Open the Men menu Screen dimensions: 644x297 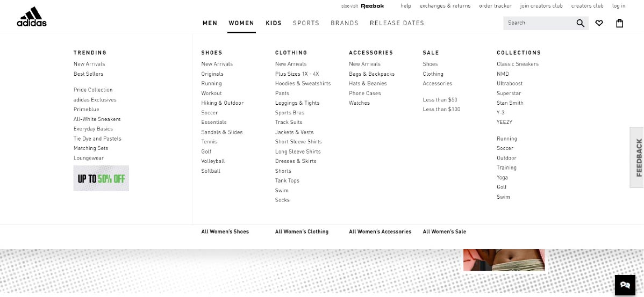(210, 23)
